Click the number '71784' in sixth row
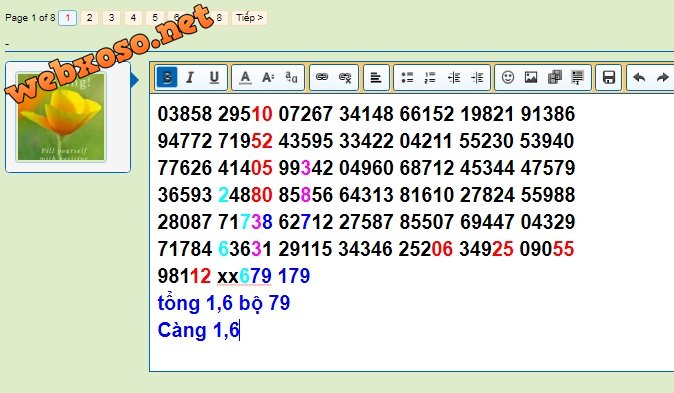 tap(184, 249)
